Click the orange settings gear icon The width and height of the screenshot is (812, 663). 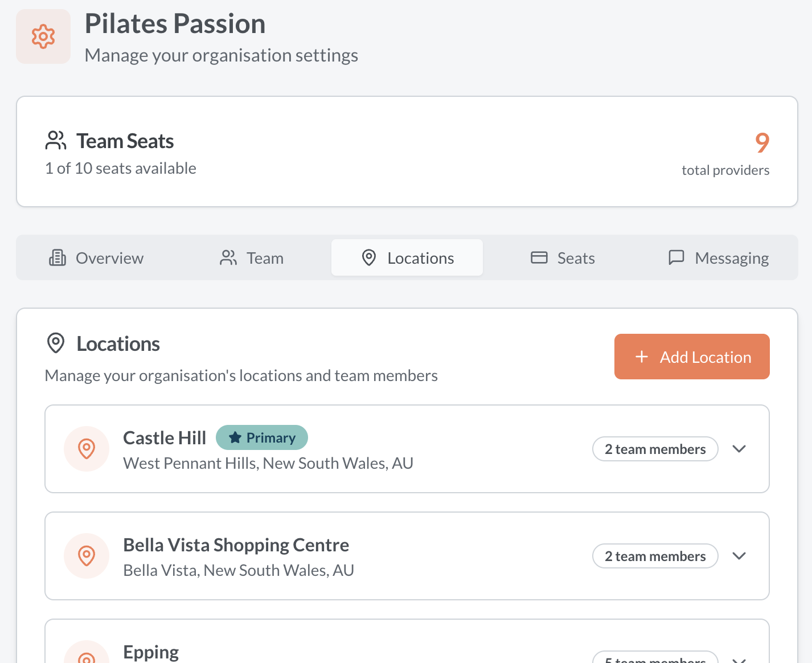[x=43, y=36]
